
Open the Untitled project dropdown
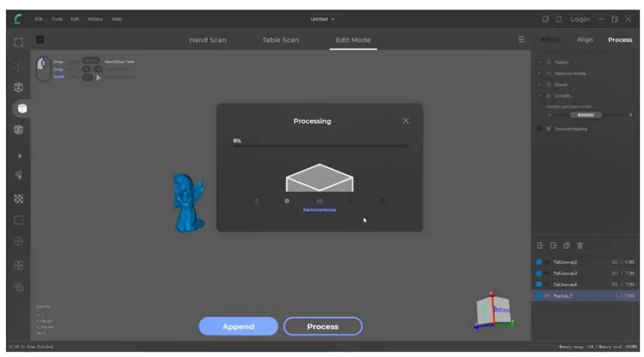click(322, 19)
